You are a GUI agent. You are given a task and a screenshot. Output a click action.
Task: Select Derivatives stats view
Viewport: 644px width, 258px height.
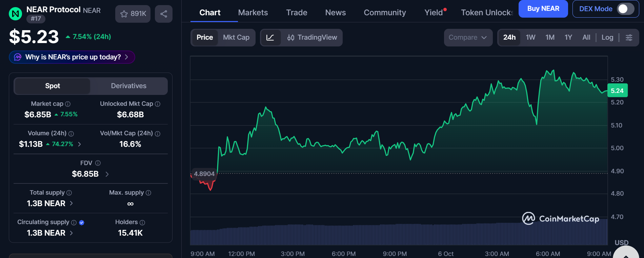(x=129, y=86)
